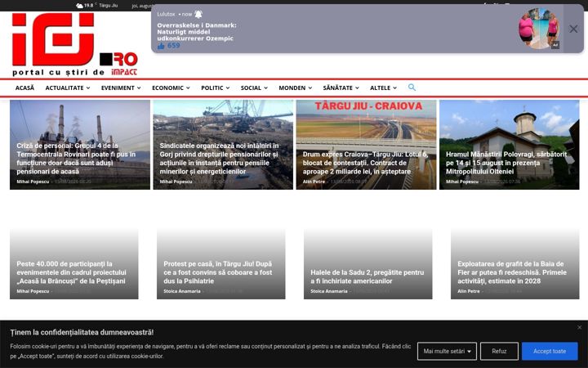
Task: Open the Eveniment menu
Action: tap(121, 88)
